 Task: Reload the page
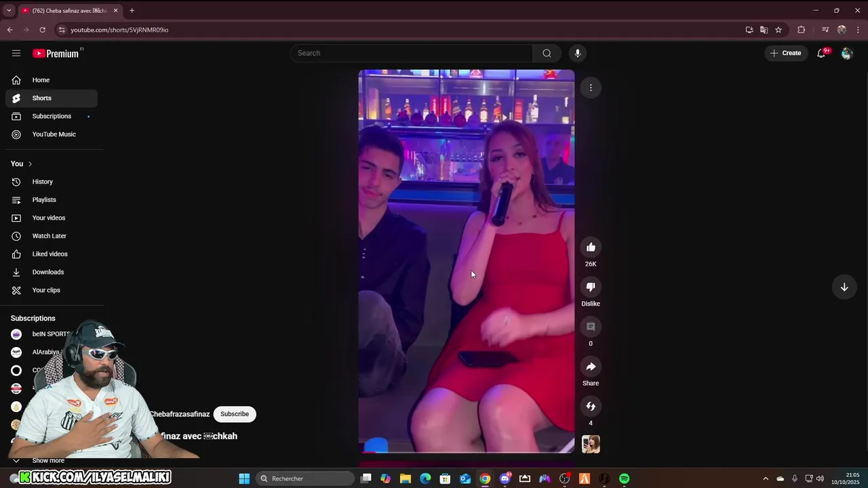(x=42, y=30)
